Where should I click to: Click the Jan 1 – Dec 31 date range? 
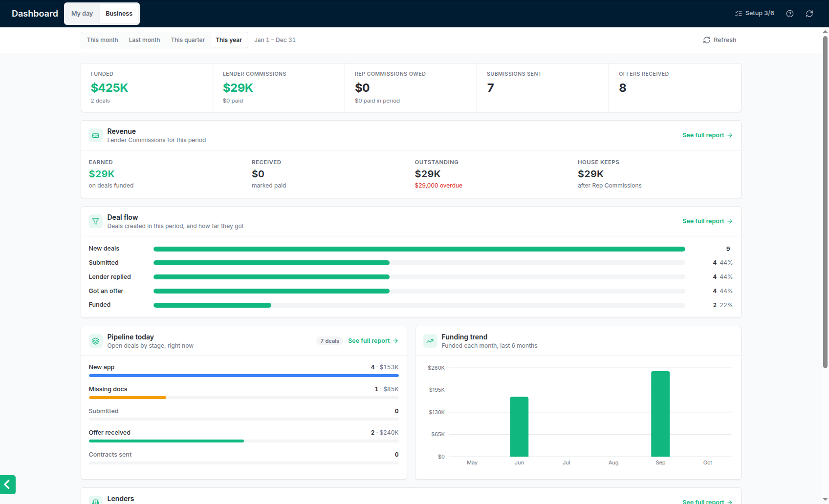[275, 40]
